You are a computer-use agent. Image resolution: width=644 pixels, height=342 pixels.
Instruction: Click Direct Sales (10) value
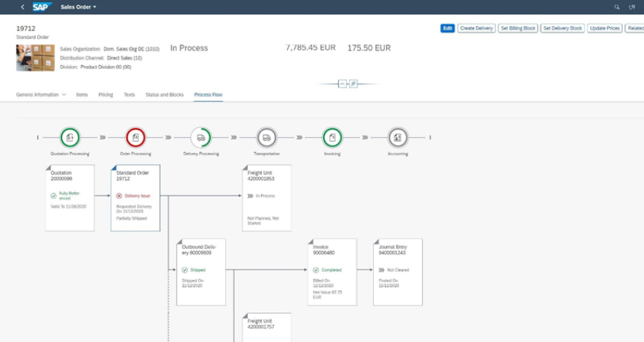(125, 58)
